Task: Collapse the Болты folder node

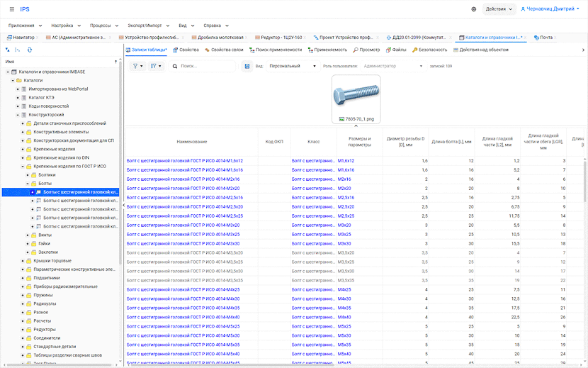Action: tap(28, 183)
